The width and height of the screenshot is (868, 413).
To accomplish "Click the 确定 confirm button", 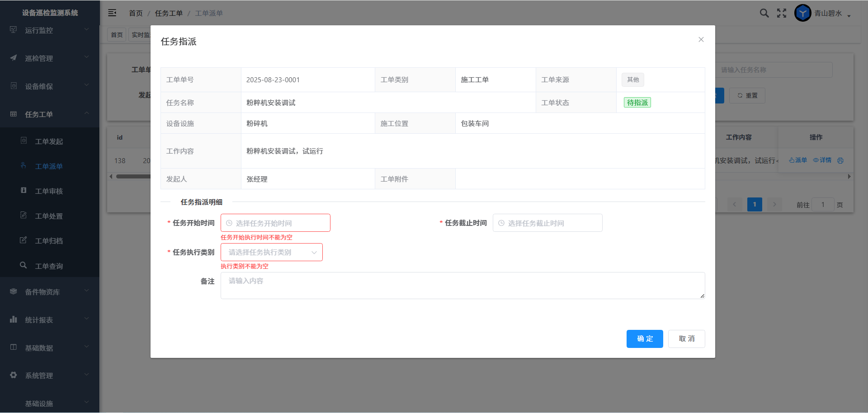I will tap(644, 339).
